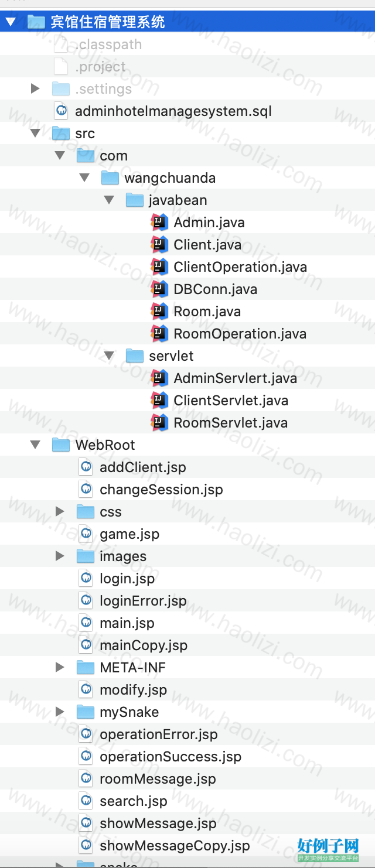The image size is (375, 868).
Task: Select the mainCopy.jsp file name
Action: click(144, 645)
